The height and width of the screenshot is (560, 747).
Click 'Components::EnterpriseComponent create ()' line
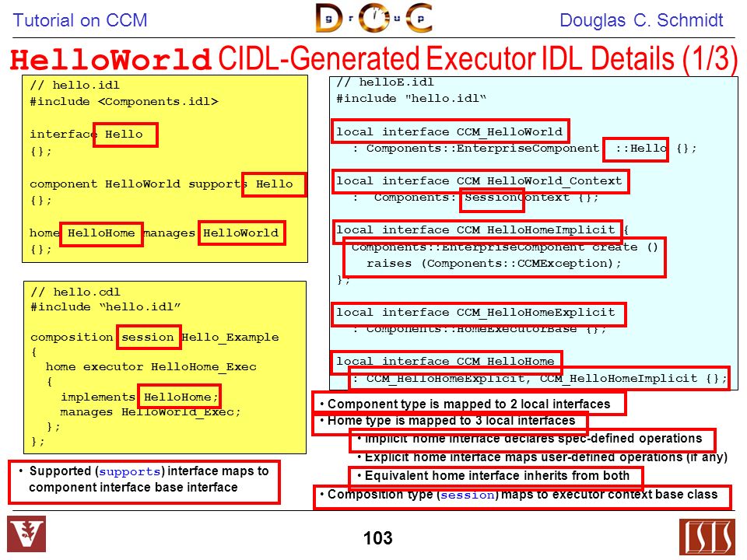click(504, 247)
